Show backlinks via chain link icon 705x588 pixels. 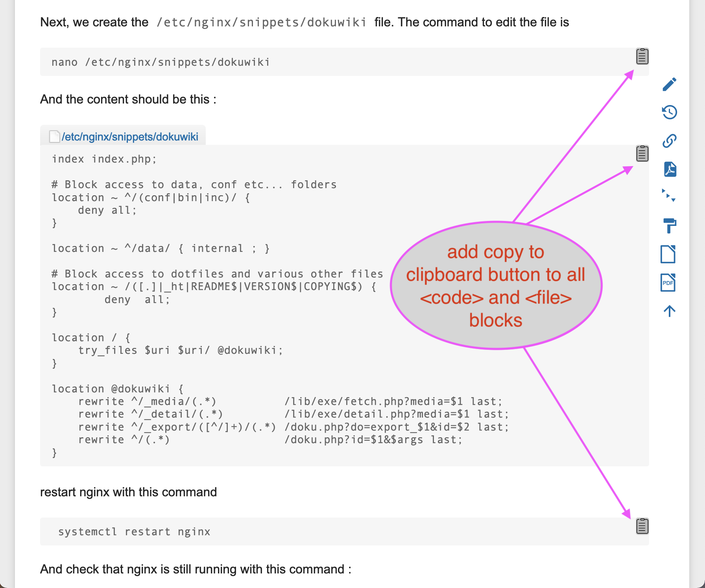[x=669, y=141]
